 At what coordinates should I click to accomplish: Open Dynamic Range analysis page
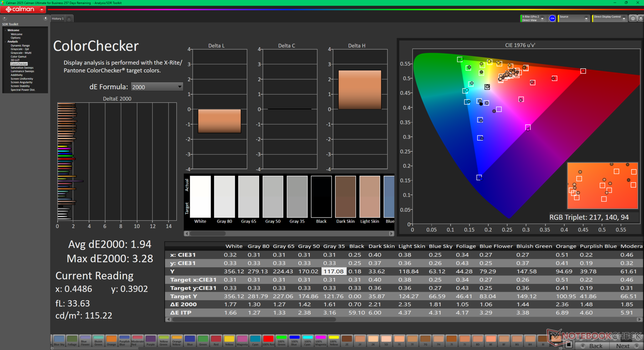pos(20,46)
